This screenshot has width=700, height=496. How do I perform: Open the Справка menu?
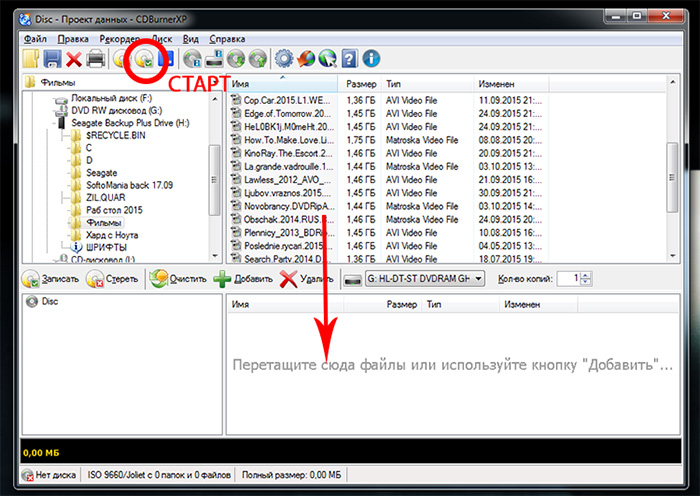tap(227, 39)
